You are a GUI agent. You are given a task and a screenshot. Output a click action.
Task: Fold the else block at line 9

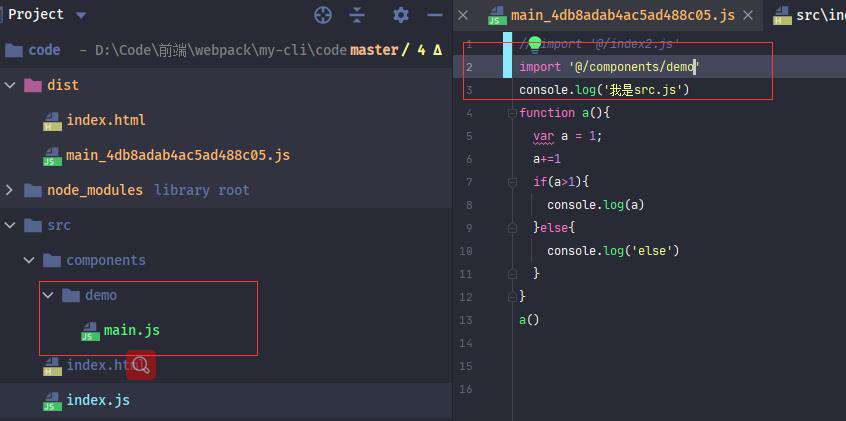pyautogui.click(x=513, y=229)
